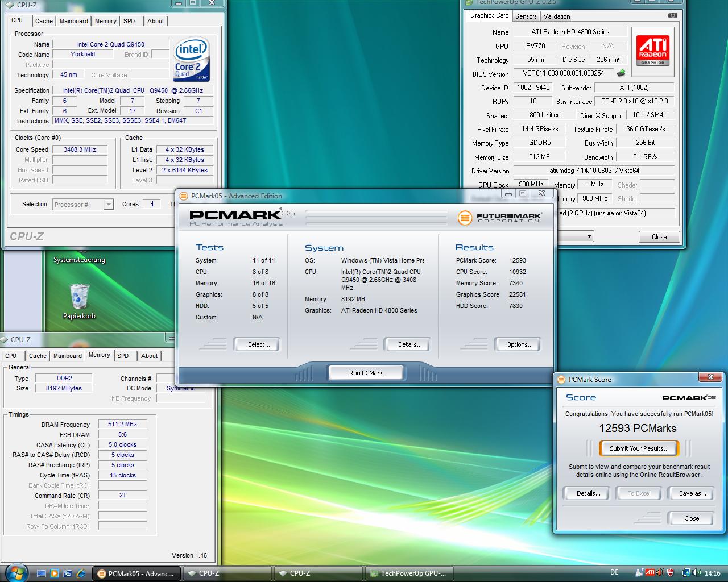Click Save as... in PCMark Score dialog
Image resolution: width=728 pixels, height=582 pixels.
click(x=692, y=493)
